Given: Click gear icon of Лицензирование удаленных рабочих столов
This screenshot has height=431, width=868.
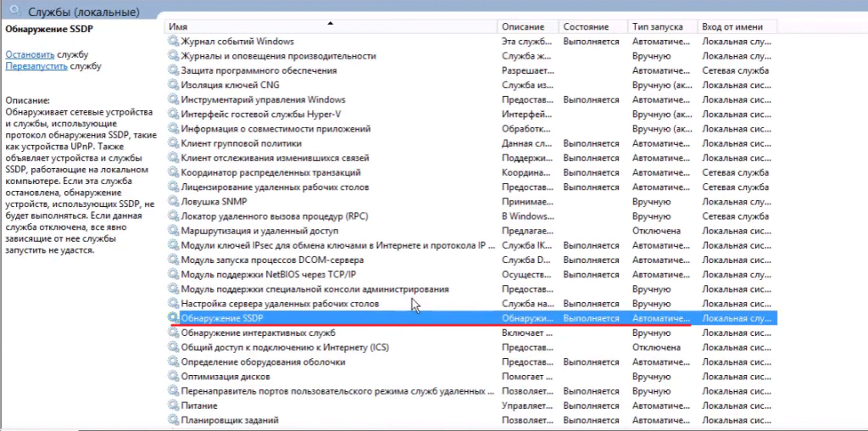Looking at the screenshot, I should (x=173, y=188).
